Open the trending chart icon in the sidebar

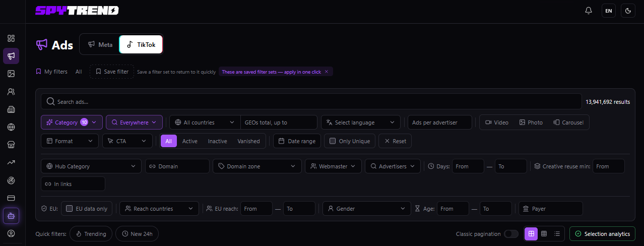pyautogui.click(x=11, y=162)
